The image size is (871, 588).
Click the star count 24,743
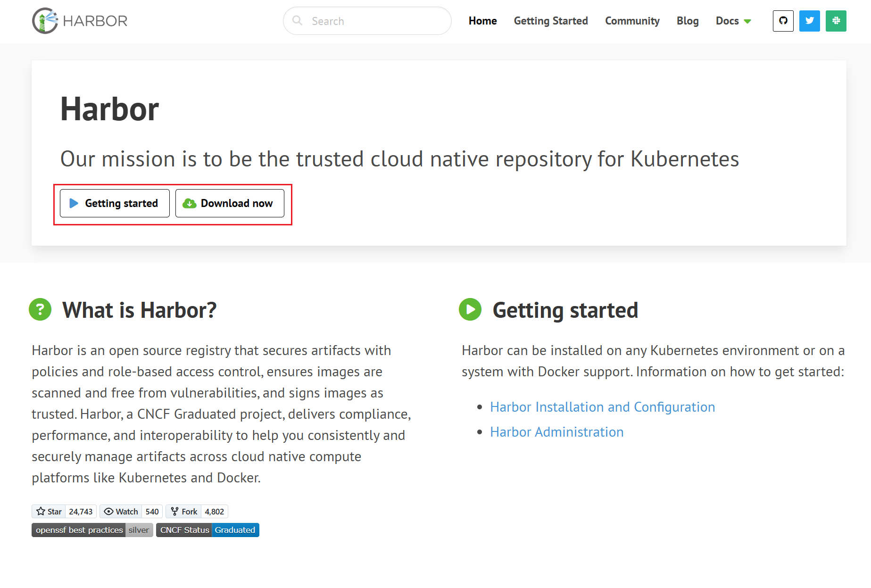pyautogui.click(x=81, y=512)
